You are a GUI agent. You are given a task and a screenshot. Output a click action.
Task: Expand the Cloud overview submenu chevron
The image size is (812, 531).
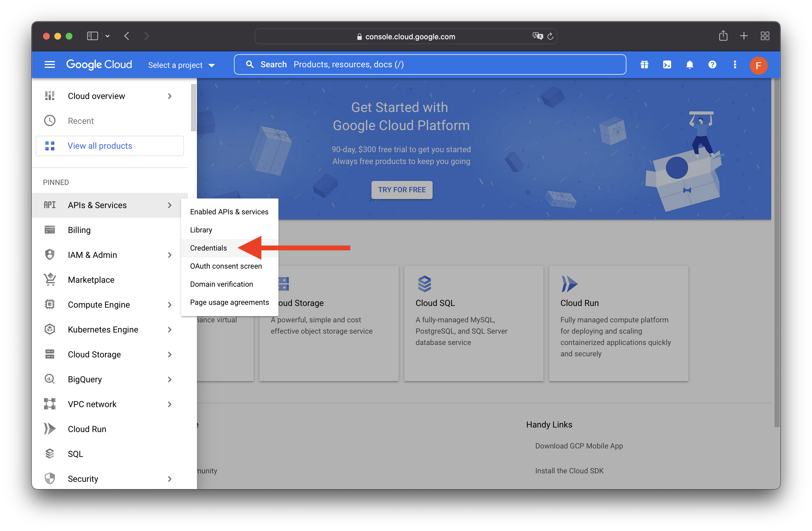pos(169,96)
